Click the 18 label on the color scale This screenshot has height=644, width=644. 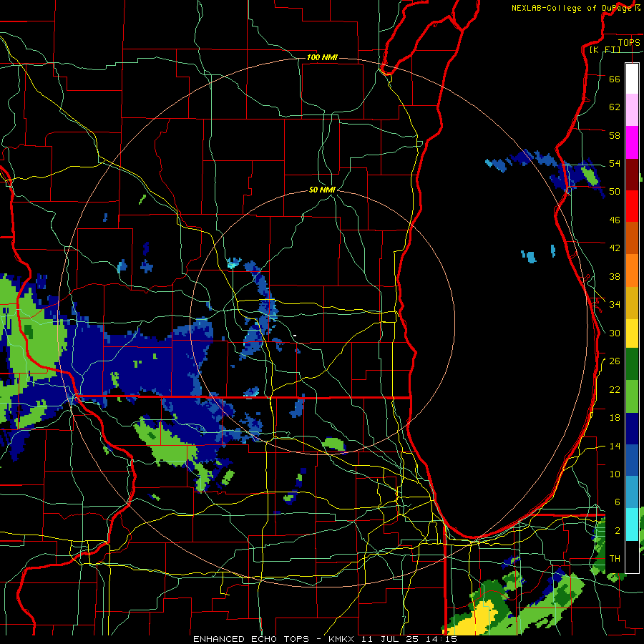[x=615, y=418]
